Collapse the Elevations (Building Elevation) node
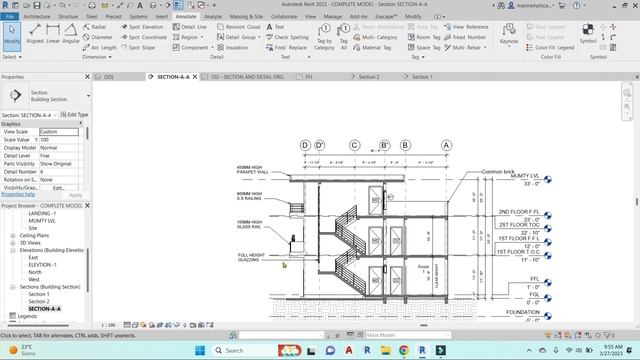Viewport: 640px width, 360px height. pyautogui.click(x=13, y=250)
